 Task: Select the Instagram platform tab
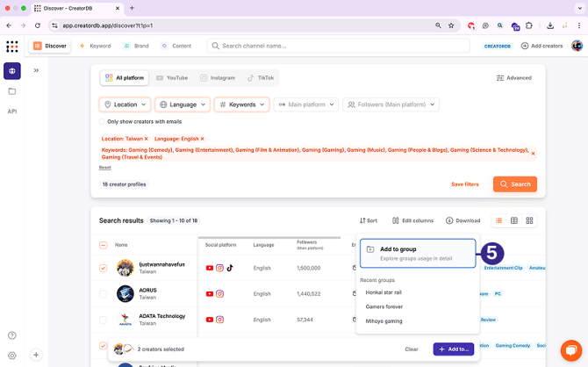coord(218,78)
